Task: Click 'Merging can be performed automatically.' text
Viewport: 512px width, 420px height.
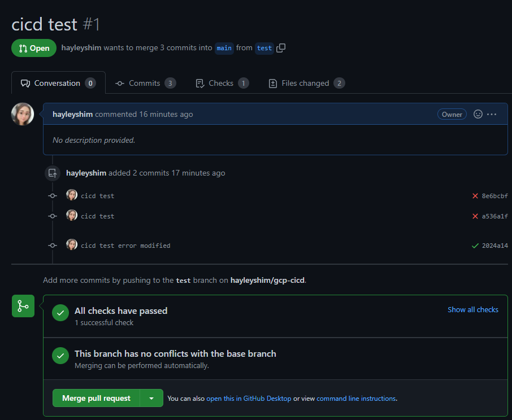Action: tap(142, 366)
